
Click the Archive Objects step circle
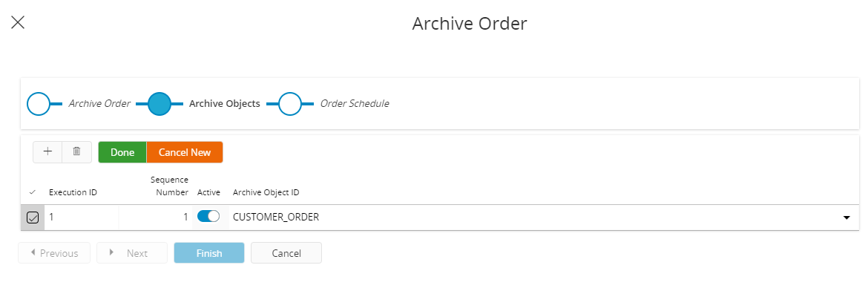160,104
